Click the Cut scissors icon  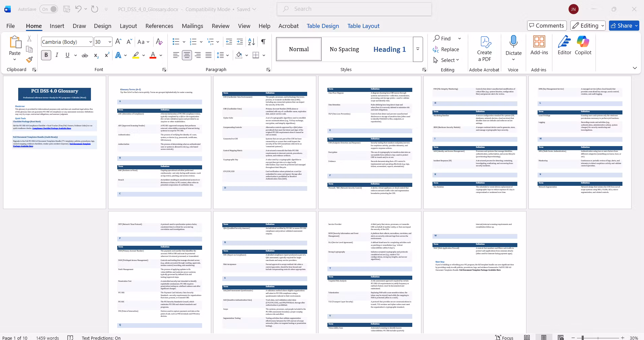click(x=29, y=39)
